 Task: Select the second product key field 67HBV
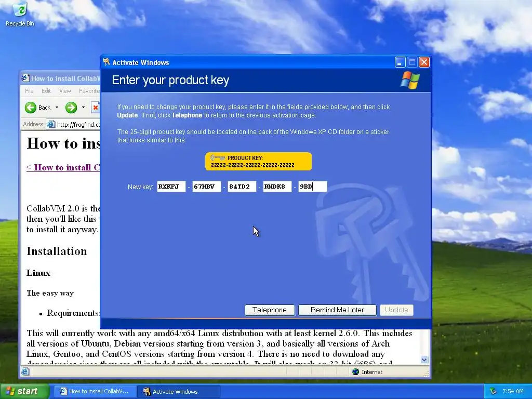tap(207, 187)
